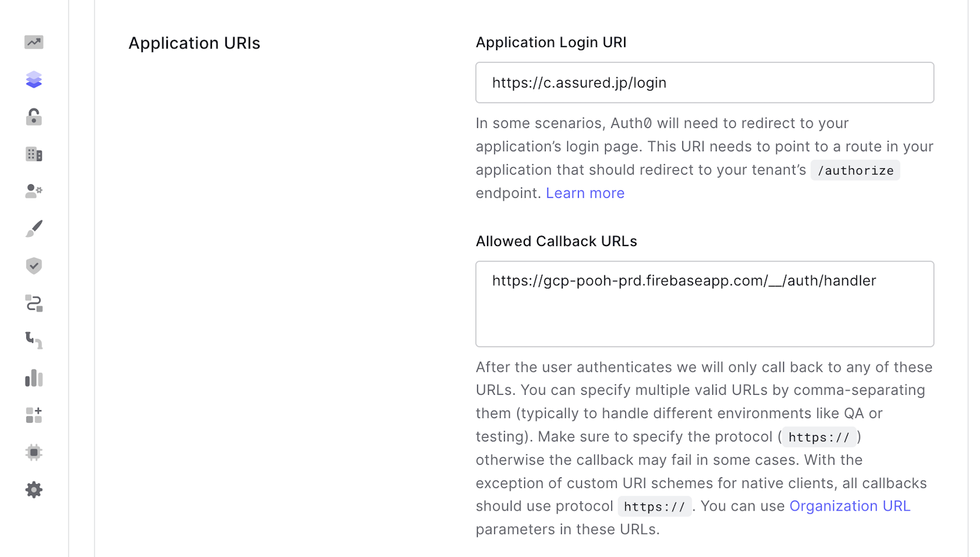This screenshot has height=557, width=980.
Task: Open Security shield checkmark icon
Action: [x=34, y=266]
